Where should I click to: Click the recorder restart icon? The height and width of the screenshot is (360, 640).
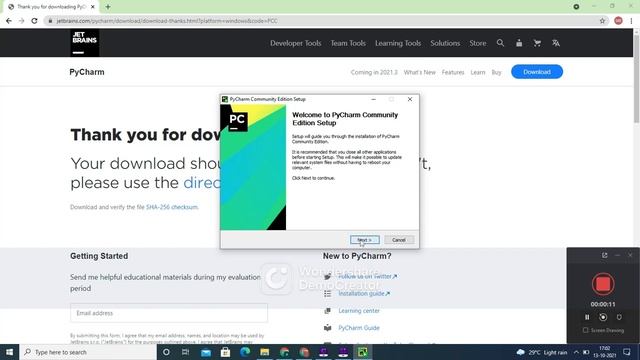(603, 317)
